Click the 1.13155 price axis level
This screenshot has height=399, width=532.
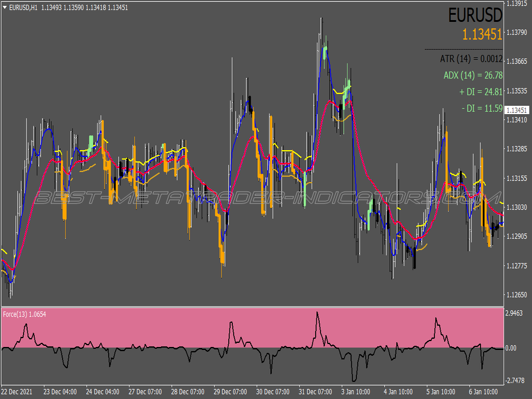pyautogui.click(x=517, y=178)
